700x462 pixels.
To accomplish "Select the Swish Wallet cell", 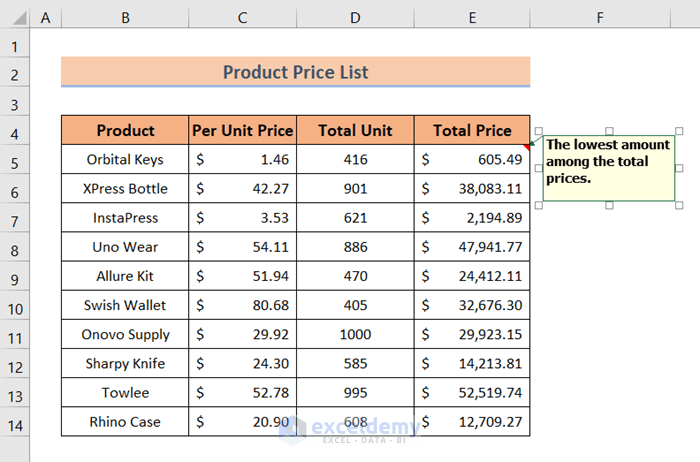I will pyautogui.click(x=125, y=305).
